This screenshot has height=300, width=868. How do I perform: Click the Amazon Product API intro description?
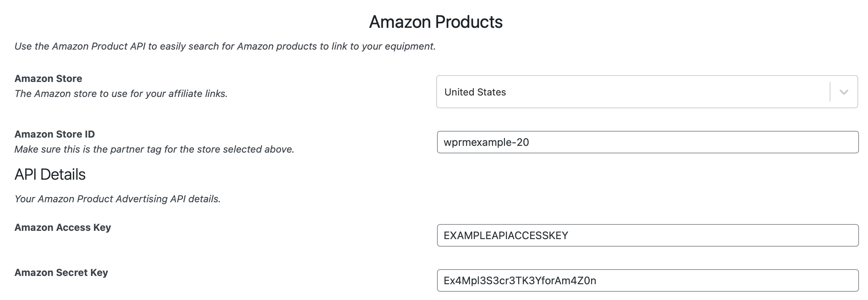coord(225,46)
